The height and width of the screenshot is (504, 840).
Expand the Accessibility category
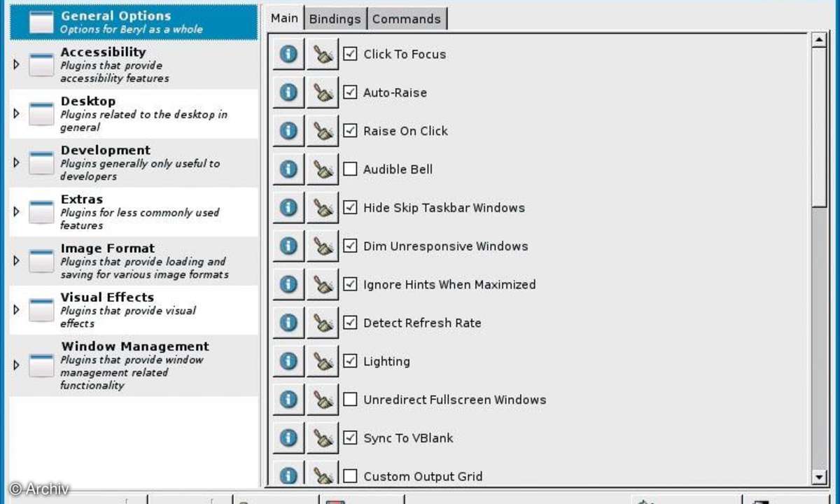pos(17,64)
